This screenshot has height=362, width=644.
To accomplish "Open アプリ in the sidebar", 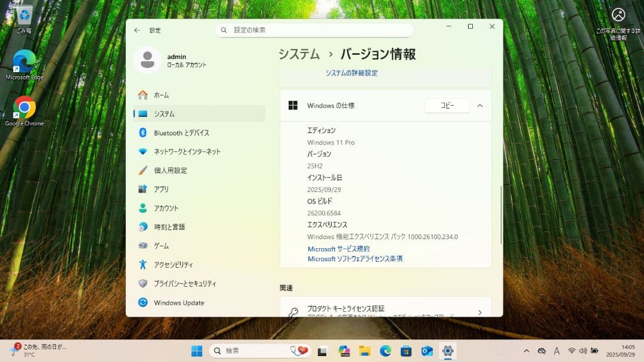I will pyautogui.click(x=199, y=189).
